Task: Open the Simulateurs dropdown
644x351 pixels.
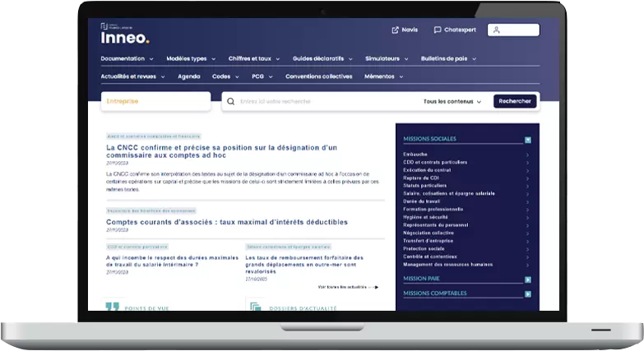Action: pyautogui.click(x=387, y=58)
